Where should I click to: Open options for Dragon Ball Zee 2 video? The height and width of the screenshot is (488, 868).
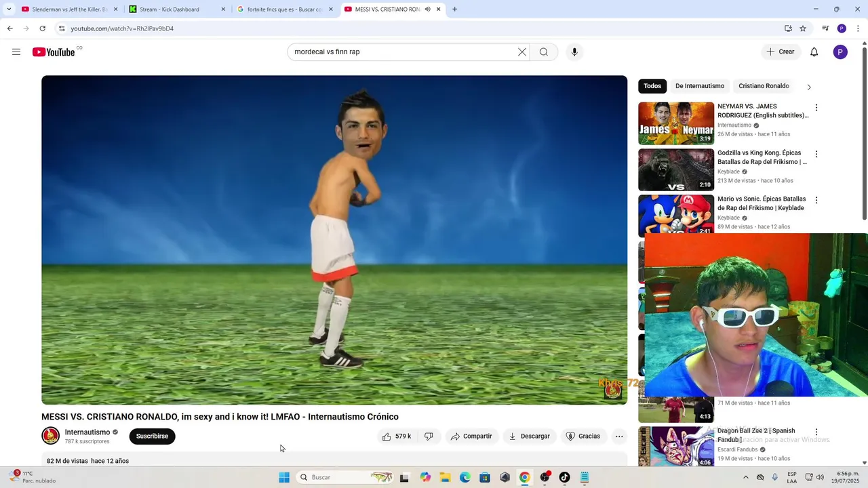(x=816, y=432)
